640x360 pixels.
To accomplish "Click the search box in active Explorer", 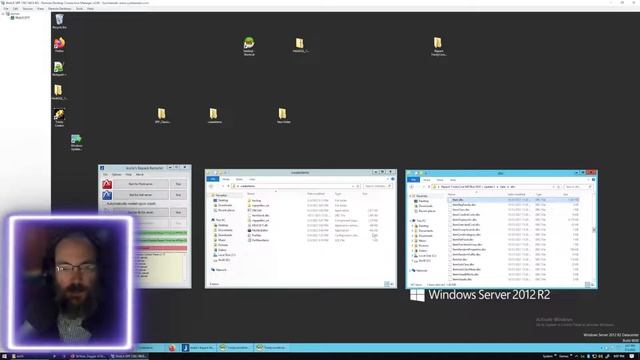I will [x=577, y=187].
